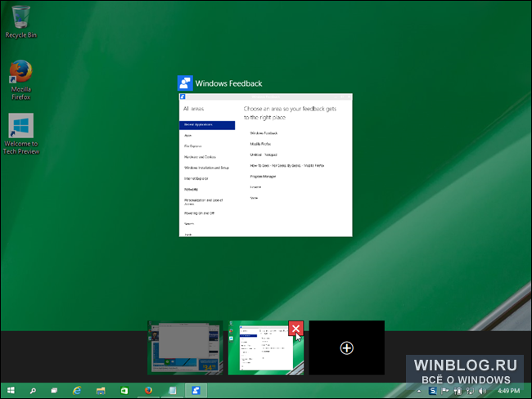Click the 4:49 PM clock

(508, 391)
